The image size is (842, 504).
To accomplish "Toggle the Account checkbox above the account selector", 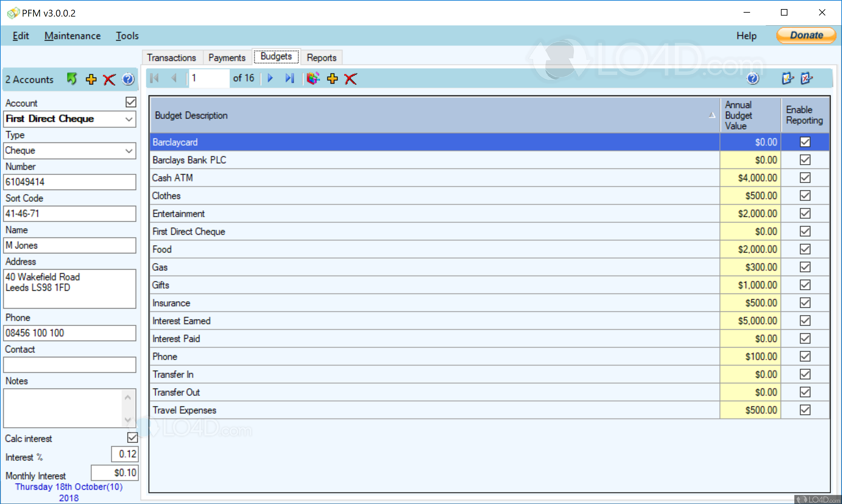I will tap(131, 102).
